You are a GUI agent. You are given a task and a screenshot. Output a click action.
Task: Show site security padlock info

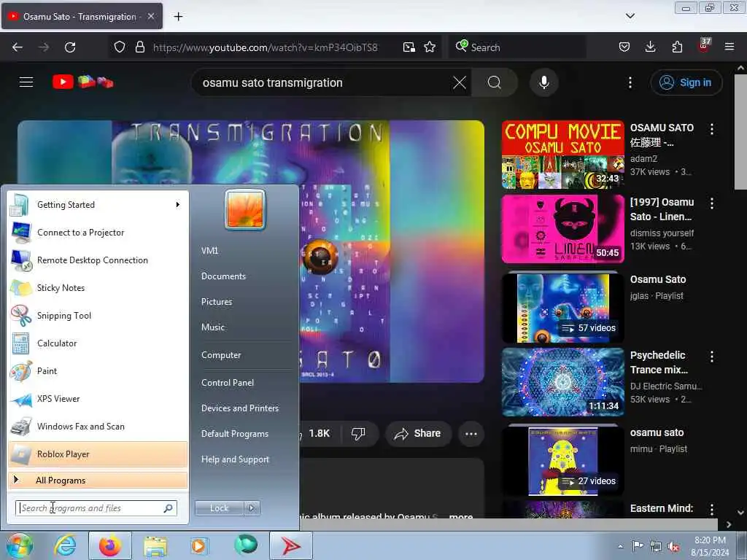(139, 47)
